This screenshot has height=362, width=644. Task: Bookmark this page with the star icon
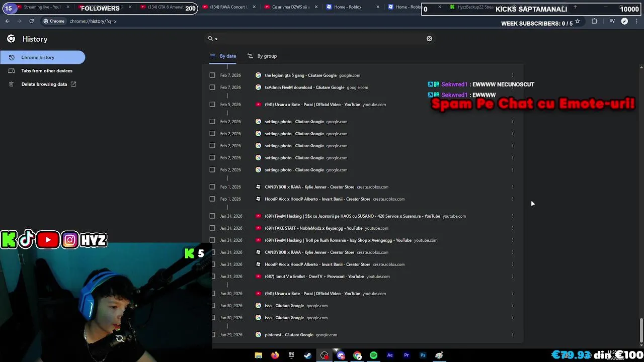click(x=578, y=21)
